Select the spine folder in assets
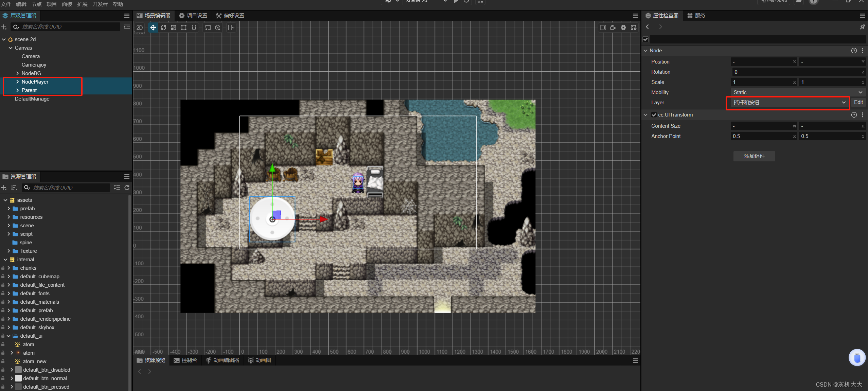This screenshot has height=391, width=868. click(x=25, y=243)
